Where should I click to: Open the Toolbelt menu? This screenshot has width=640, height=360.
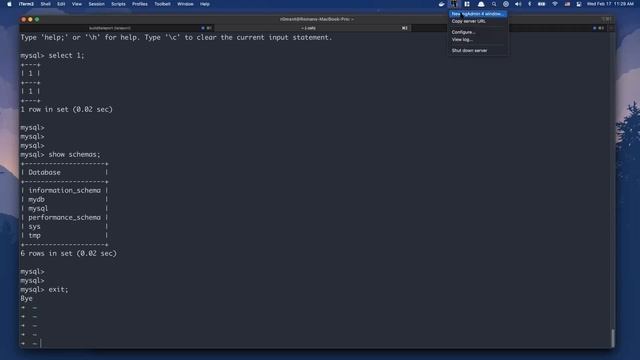tap(162, 4)
